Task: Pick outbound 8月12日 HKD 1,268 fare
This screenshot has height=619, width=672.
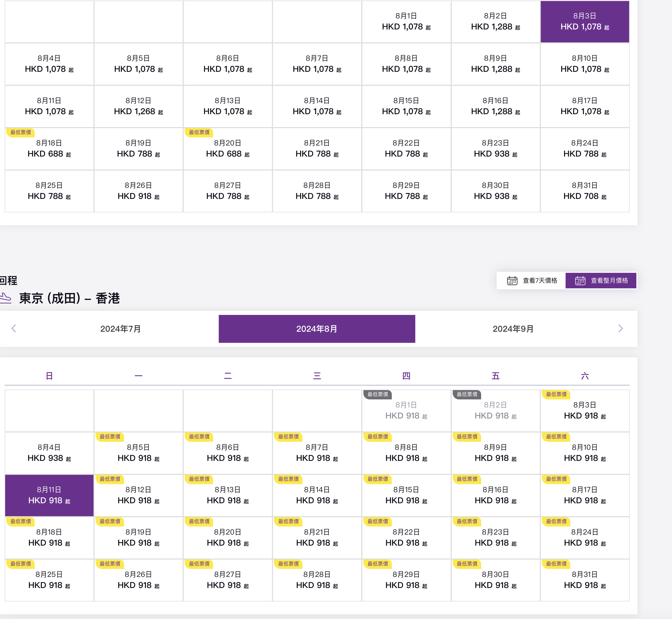Action: pos(138,106)
